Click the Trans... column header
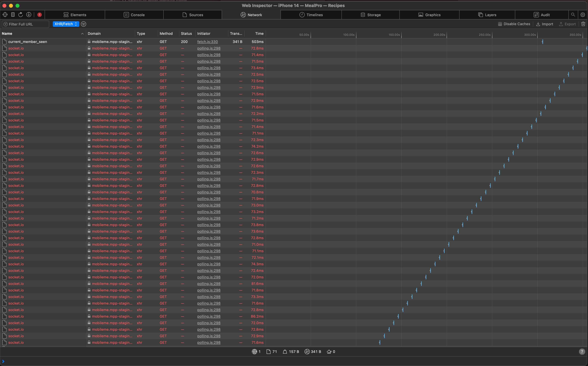Viewport: 588px width, 366px height. point(236,34)
